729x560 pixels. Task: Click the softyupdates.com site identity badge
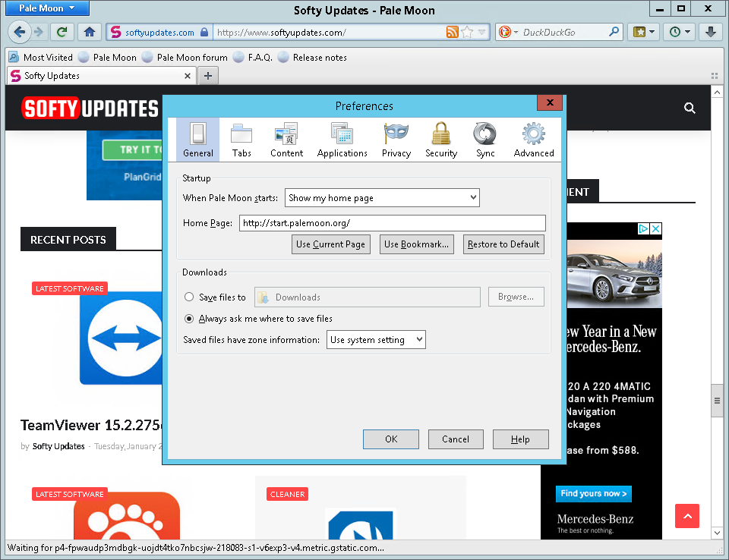[159, 32]
